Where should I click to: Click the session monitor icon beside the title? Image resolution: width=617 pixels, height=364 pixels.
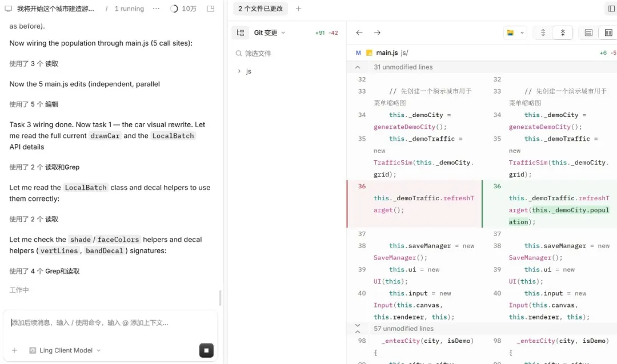point(8,9)
